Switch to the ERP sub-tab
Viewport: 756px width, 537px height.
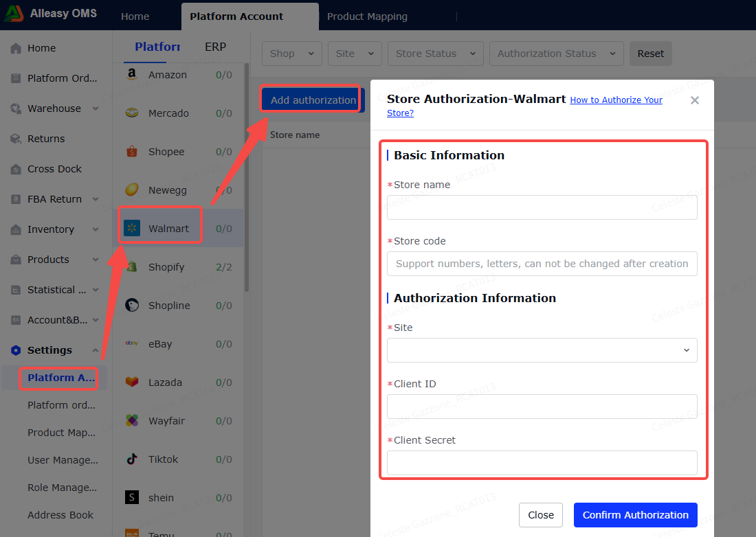(x=215, y=47)
